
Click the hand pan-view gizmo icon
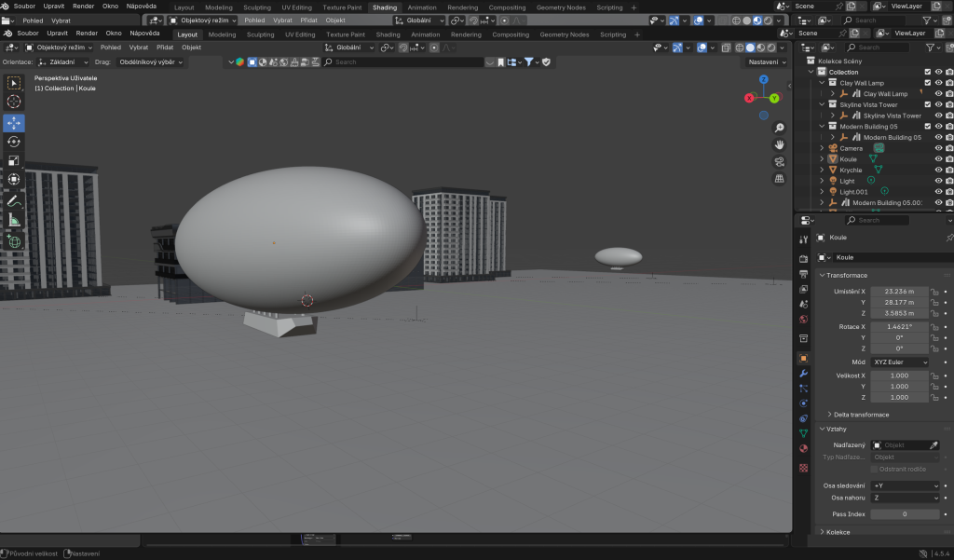tap(780, 145)
